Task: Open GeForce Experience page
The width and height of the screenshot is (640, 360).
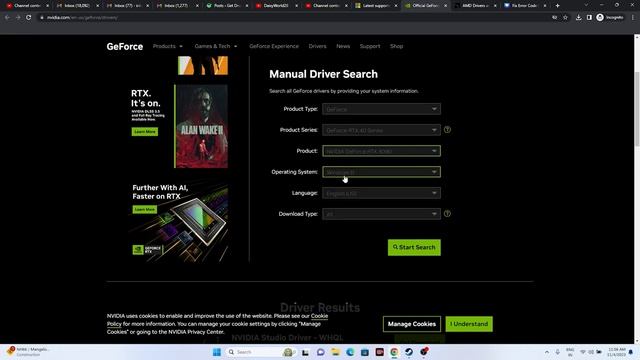Action: click(274, 46)
